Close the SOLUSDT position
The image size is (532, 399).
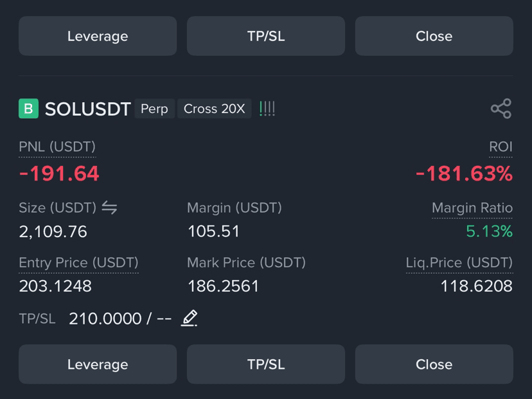(434, 364)
